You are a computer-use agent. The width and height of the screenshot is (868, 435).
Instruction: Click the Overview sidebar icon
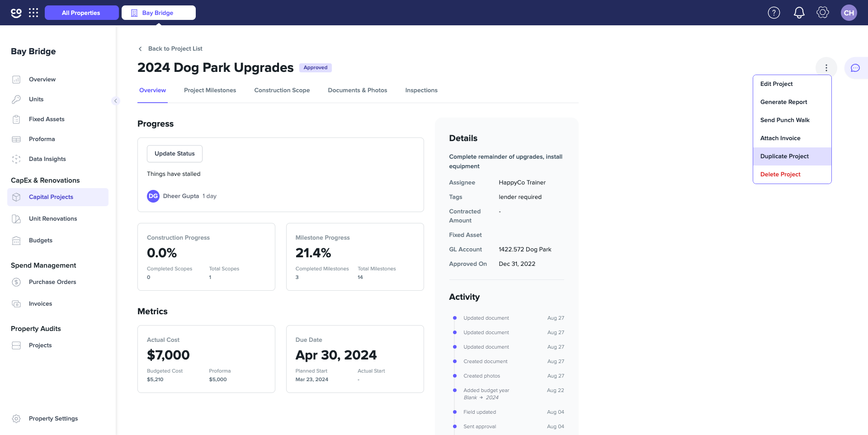[x=16, y=80]
